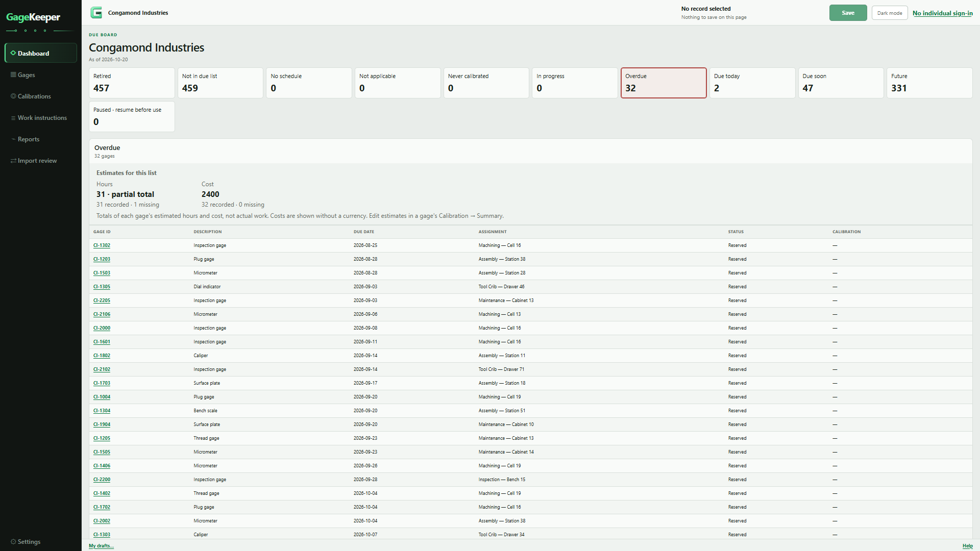The image size is (980, 551).
Task: Open gage CI-2000
Action: click(102, 328)
